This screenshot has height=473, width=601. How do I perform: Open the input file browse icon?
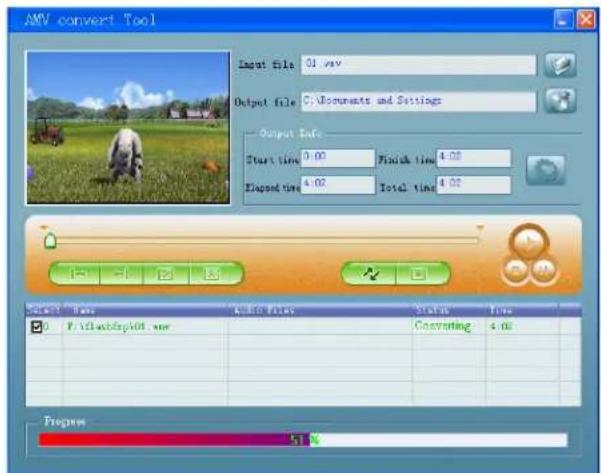[560, 65]
